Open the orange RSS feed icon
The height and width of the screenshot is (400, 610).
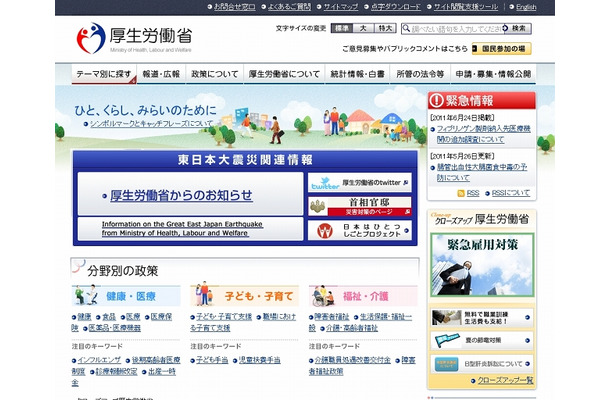click(461, 193)
